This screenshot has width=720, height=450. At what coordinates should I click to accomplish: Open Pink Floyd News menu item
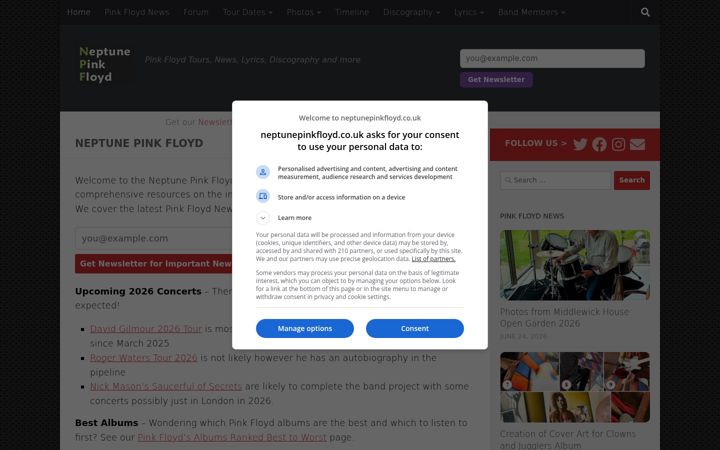137,12
